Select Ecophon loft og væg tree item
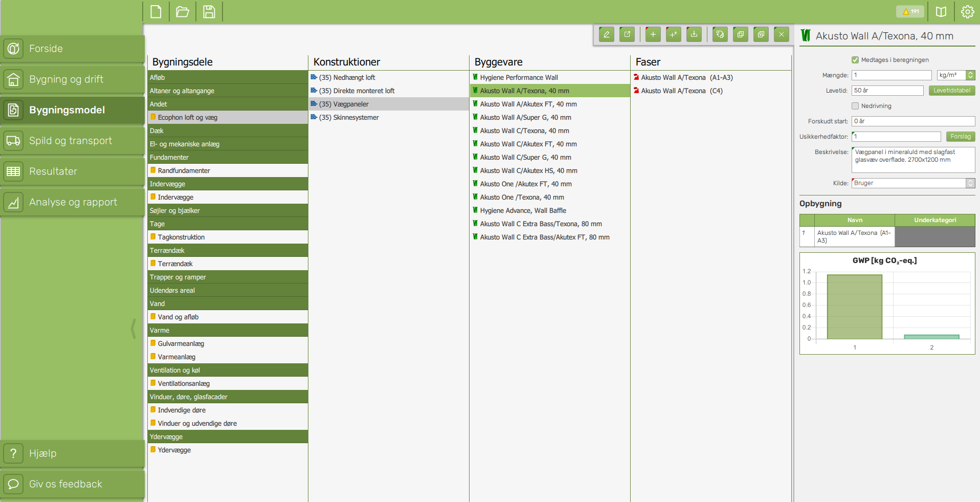This screenshot has width=980, height=502. click(x=187, y=117)
